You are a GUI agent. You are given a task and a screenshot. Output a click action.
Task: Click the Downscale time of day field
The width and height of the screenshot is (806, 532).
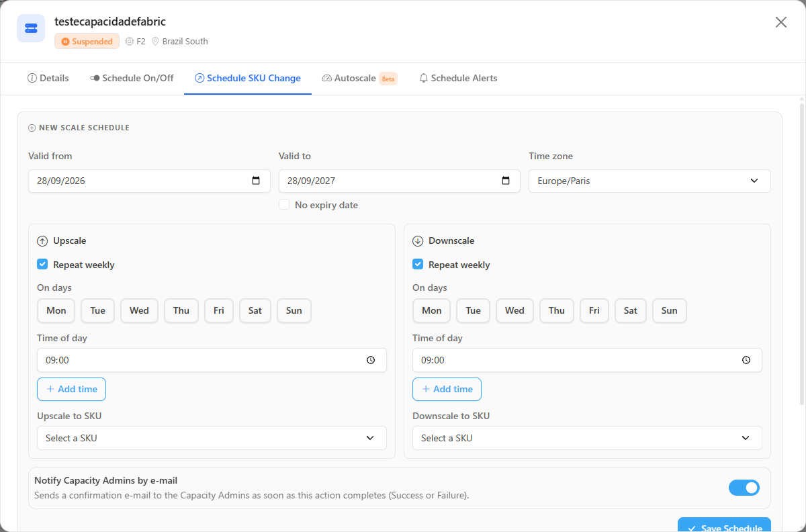[587, 360]
